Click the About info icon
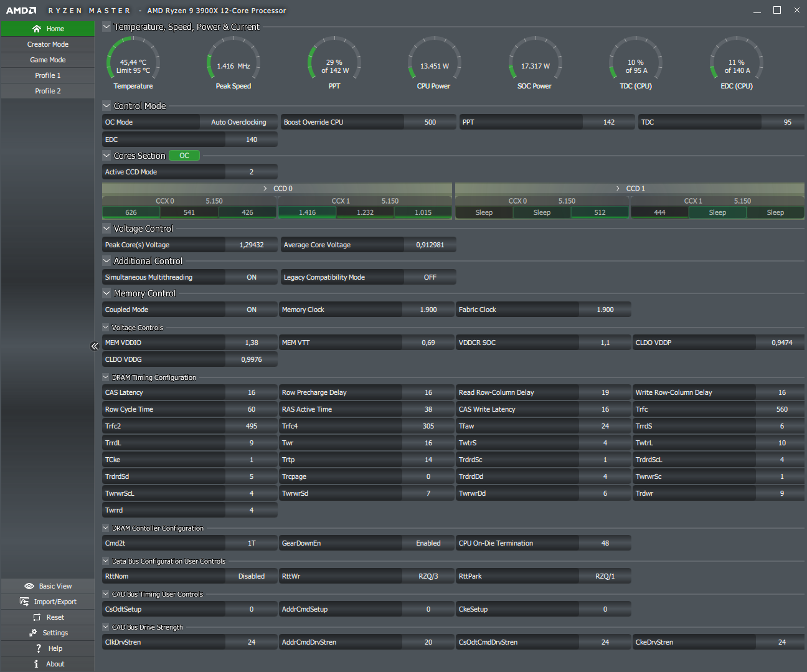Image resolution: width=807 pixels, height=672 pixels. (x=36, y=664)
